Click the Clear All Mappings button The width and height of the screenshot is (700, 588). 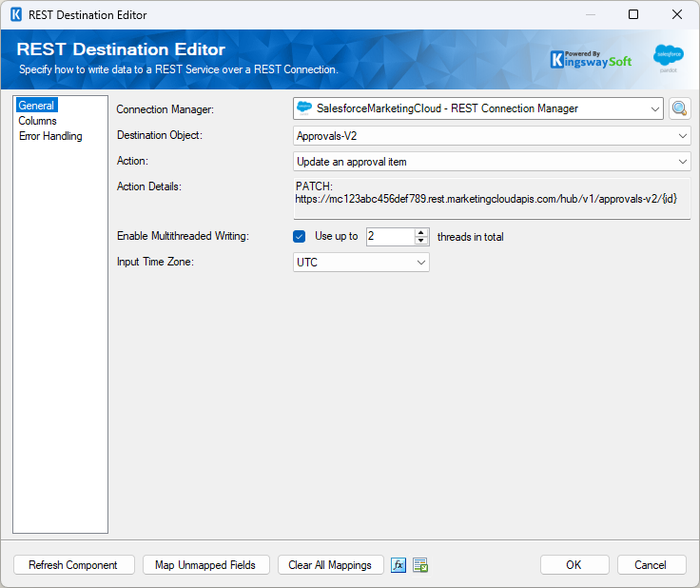coord(330,565)
